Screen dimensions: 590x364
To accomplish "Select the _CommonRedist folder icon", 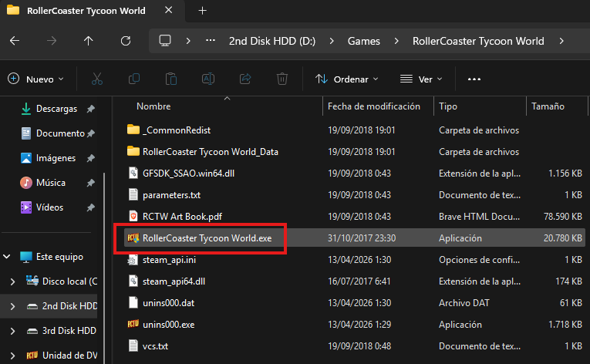I will [x=133, y=130].
